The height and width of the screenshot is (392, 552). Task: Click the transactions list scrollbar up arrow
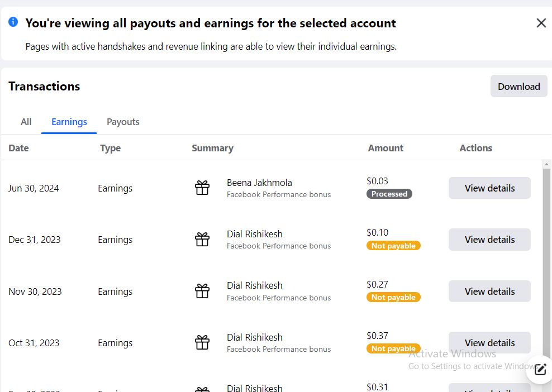click(546, 164)
